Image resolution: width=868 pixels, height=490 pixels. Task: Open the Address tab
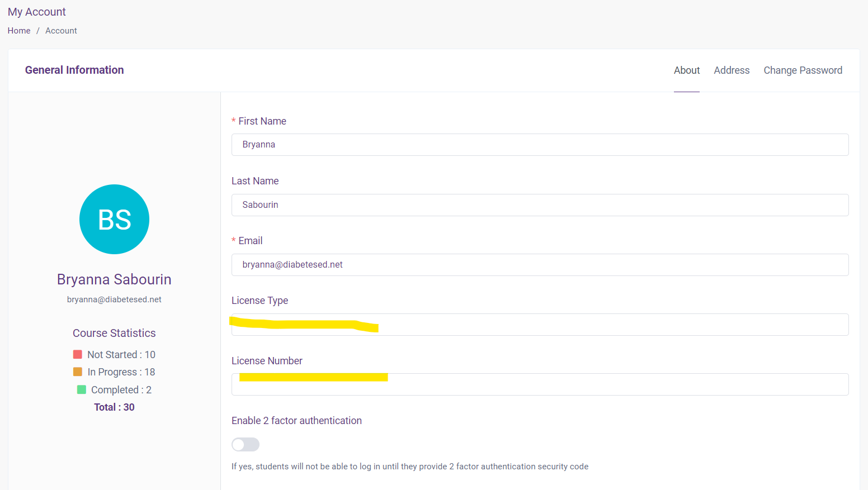click(731, 70)
